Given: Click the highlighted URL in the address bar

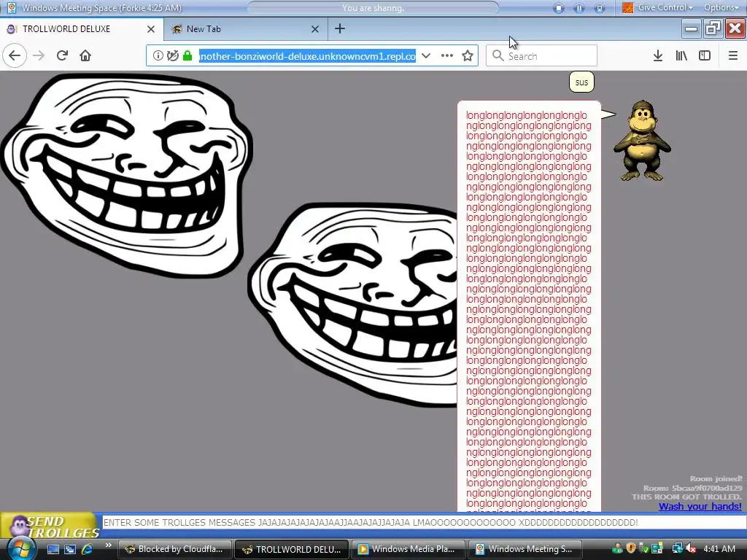Looking at the screenshot, I should pos(307,56).
